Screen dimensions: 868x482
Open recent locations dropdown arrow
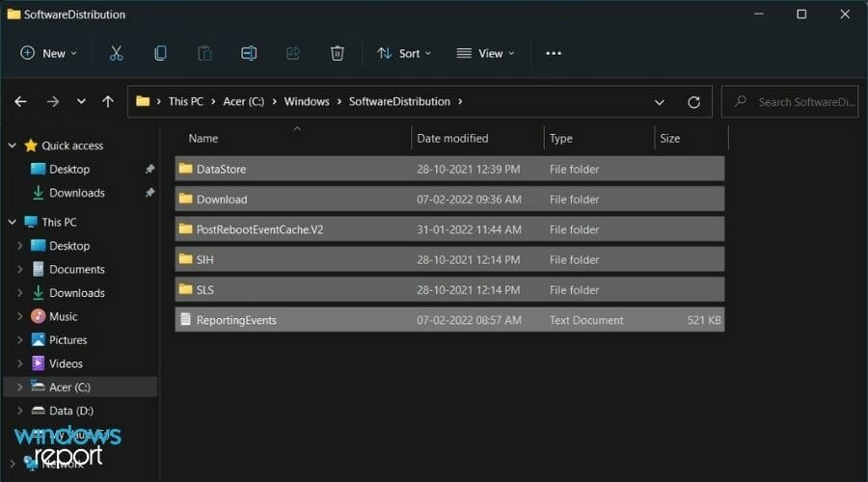click(81, 102)
